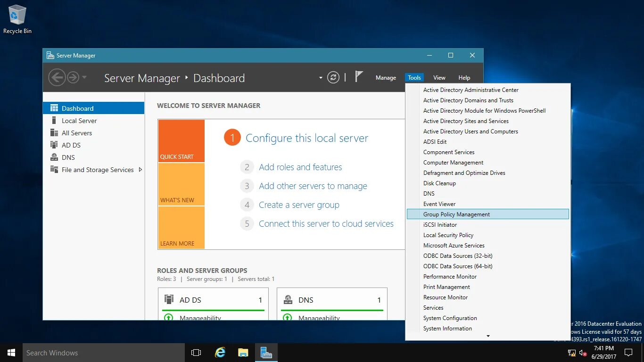Viewport: 644px width, 362px height.
Task: Refresh the Server Manager dashboard
Action: 334,77
